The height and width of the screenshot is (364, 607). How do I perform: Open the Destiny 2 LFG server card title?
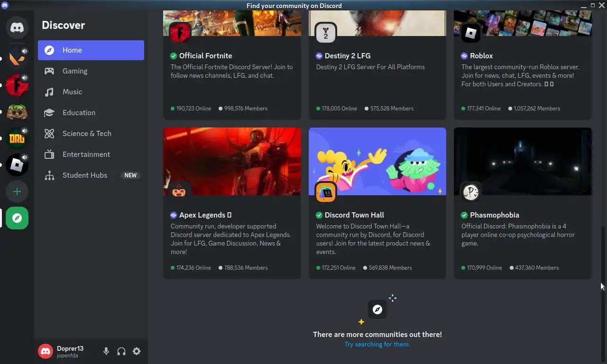point(348,56)
